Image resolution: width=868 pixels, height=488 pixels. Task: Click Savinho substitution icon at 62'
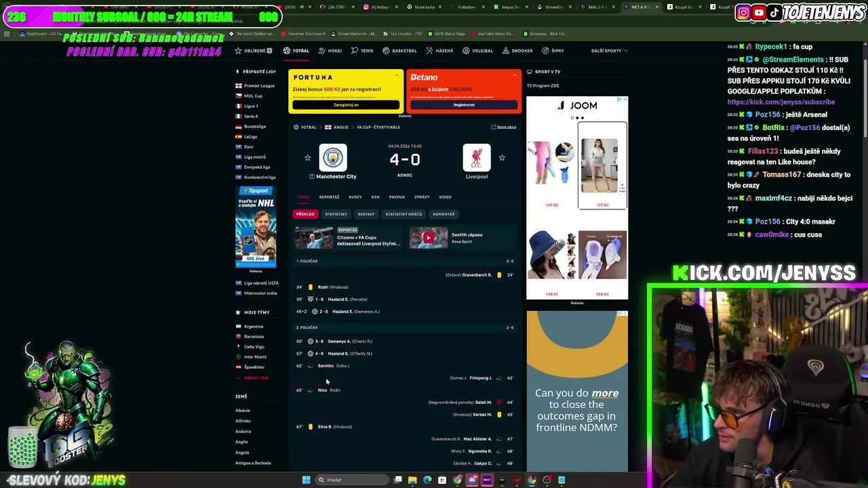pyautogui.click(x=311, y=366)
